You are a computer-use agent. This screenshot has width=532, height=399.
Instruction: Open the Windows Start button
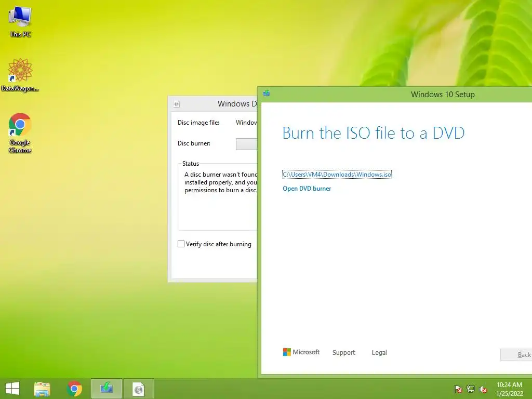[12, 389]
